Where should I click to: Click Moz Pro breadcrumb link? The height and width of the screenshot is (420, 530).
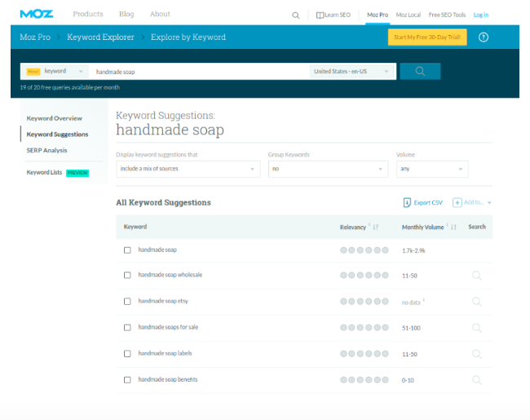tap(35, 37)
